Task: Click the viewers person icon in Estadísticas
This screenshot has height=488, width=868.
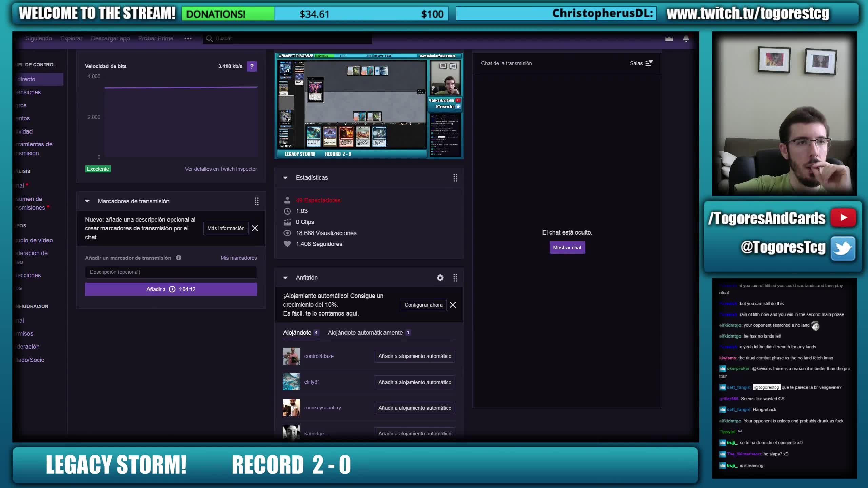Action: (x=287, y=200)
